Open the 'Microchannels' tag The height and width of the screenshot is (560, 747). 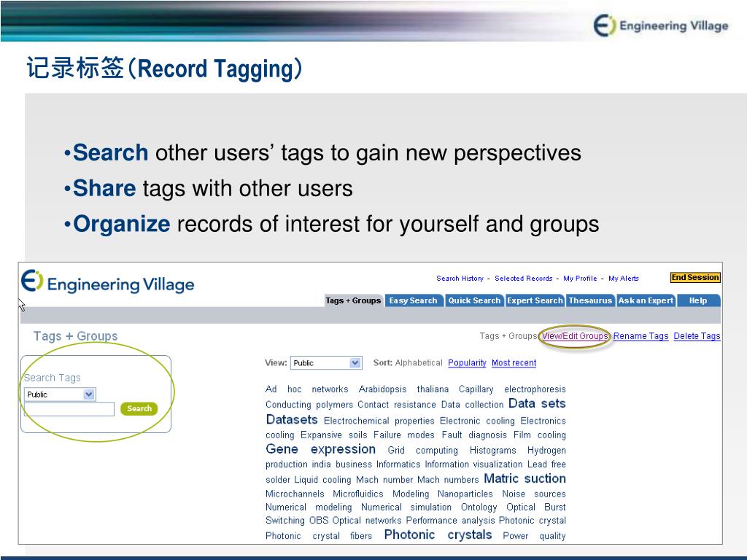pos(295,494)
